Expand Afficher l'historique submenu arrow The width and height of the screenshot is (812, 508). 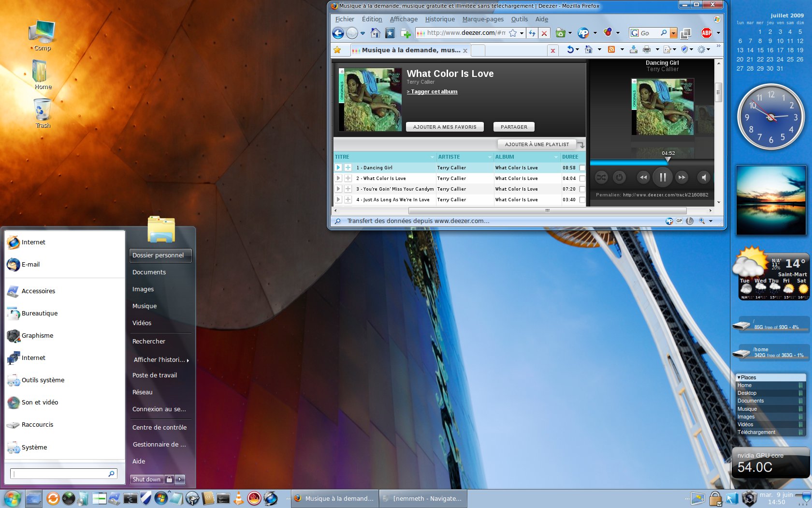pos(188,360)
